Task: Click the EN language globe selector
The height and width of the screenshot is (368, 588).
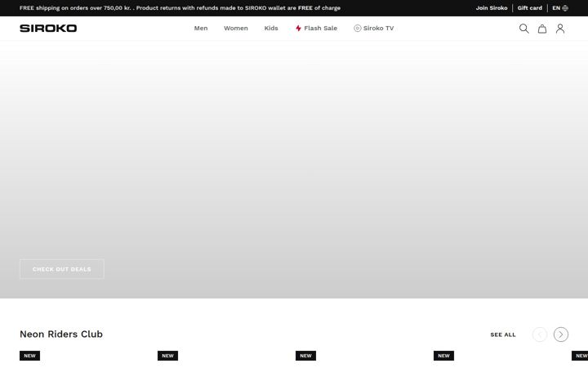Action: click(560, 8)
